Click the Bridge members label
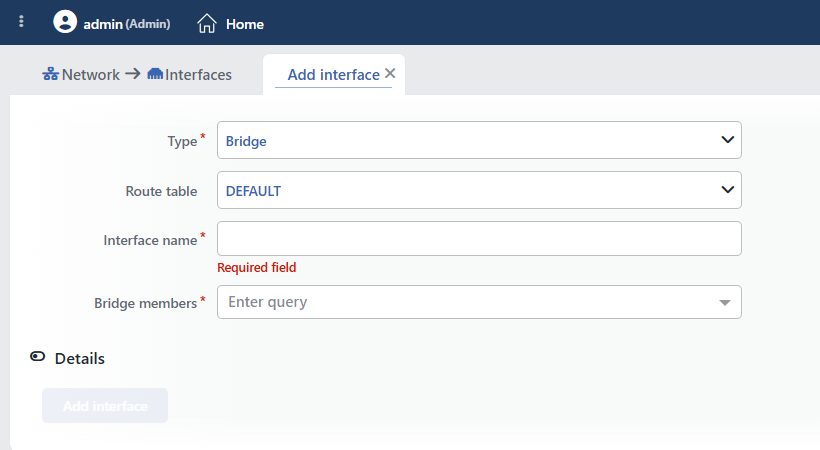The width and height of the screenshot is (820, 450). (145, 303)
